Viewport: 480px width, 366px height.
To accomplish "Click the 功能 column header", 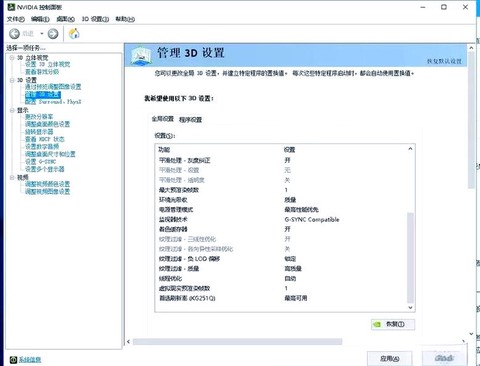I will click(x=164, y=150).
